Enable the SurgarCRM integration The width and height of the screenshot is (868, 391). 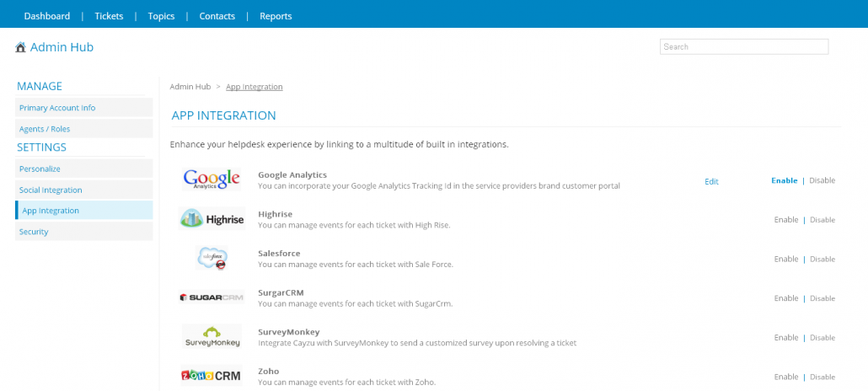[786, 298]
